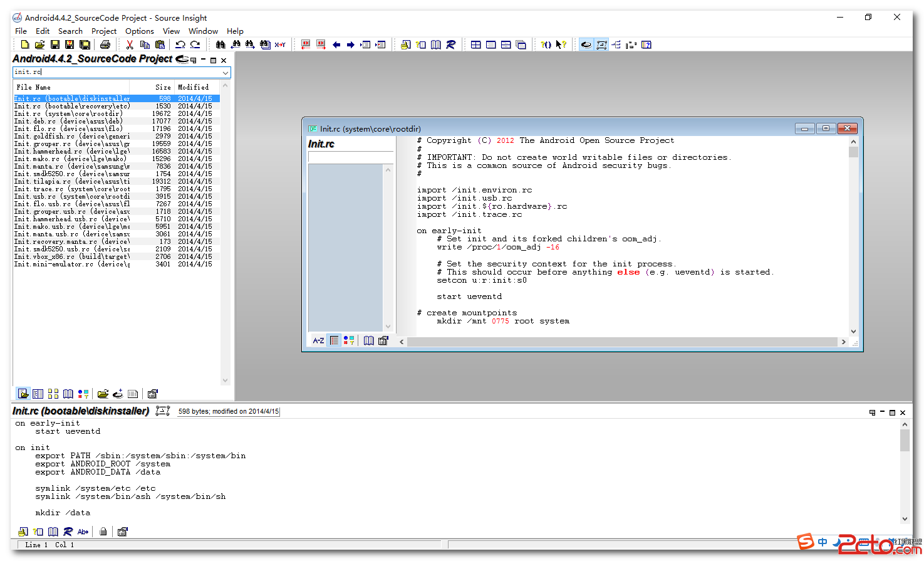Screen dimensions: 924x561
Task: Click the Open file folder icon
Action: [39, 45]
